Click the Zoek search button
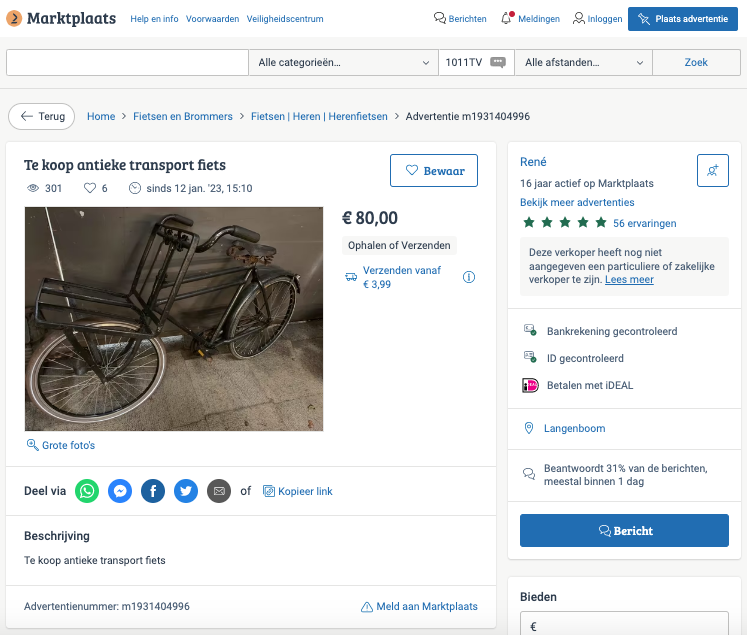 [696, 62]
